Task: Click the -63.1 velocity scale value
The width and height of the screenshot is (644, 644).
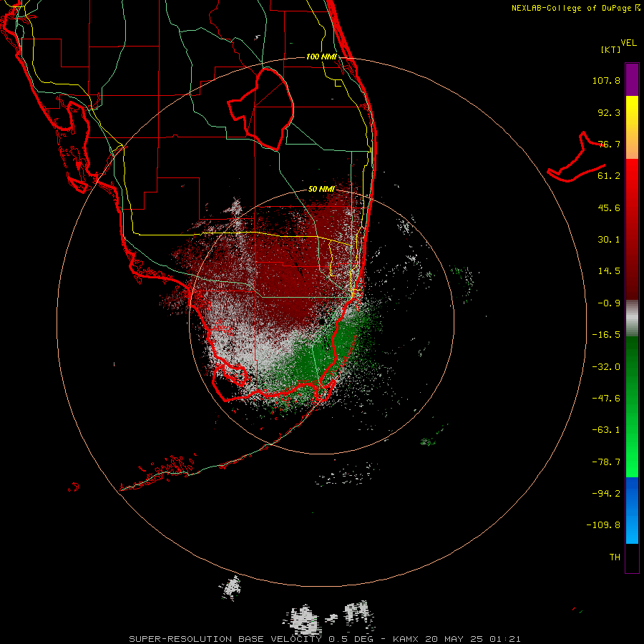Action: [x=606, y=430]
